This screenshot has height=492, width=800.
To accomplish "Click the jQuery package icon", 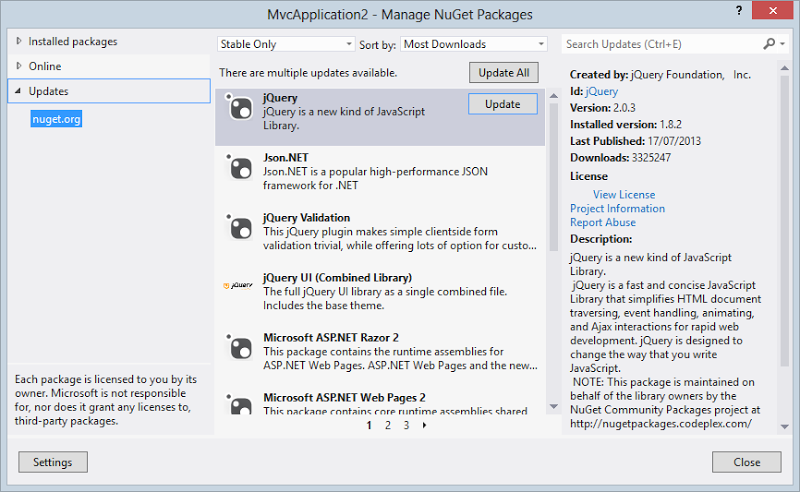I will 239,107.
